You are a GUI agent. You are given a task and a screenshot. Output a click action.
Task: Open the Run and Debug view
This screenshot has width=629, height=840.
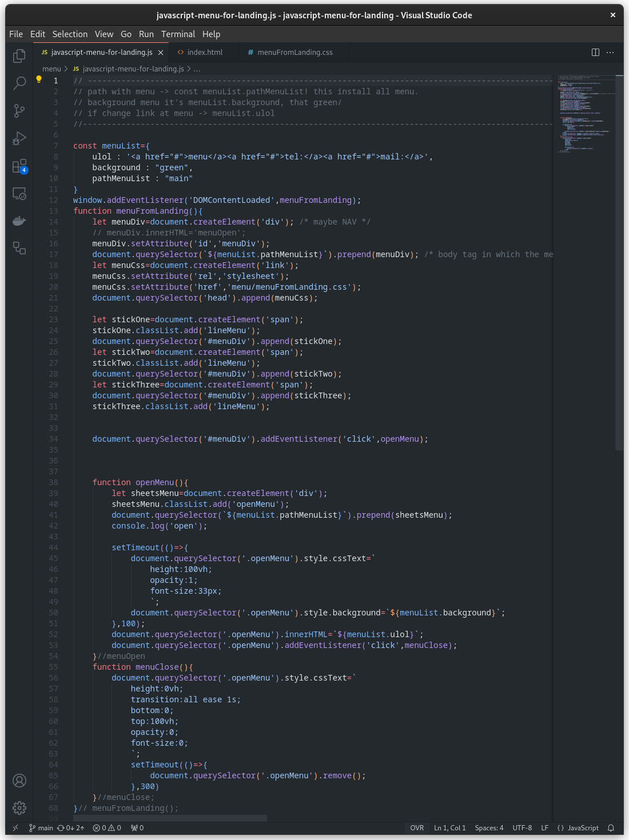(19, 138)
